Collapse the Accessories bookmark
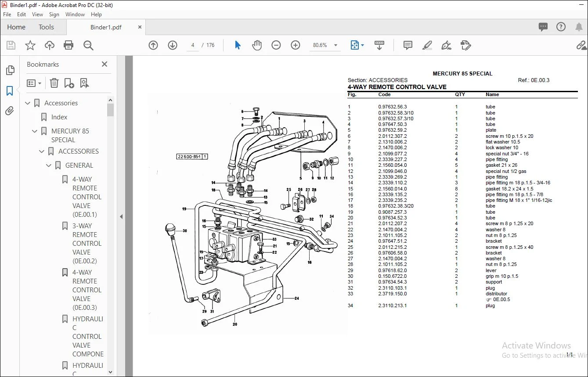This screenshot has height=377, width=588. point(28,103)
